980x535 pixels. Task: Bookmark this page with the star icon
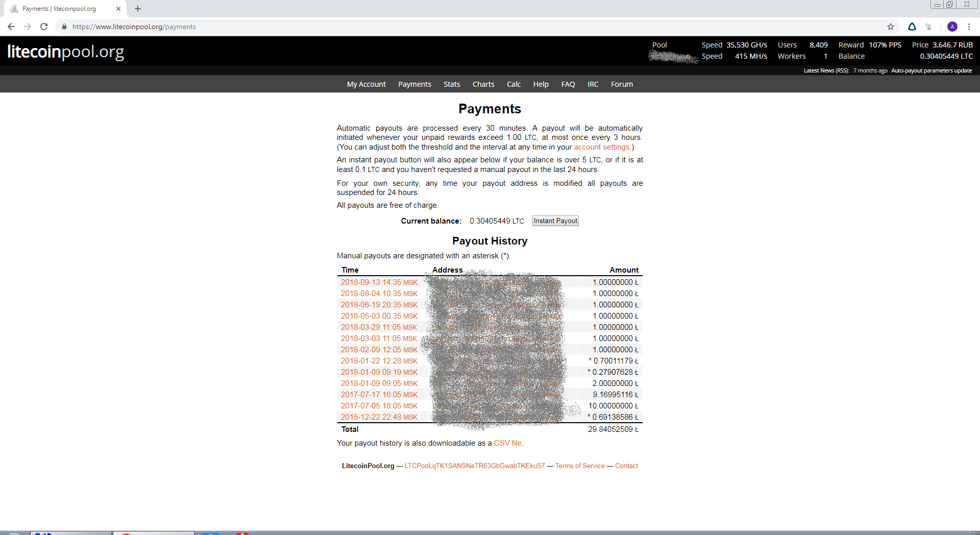891,27
